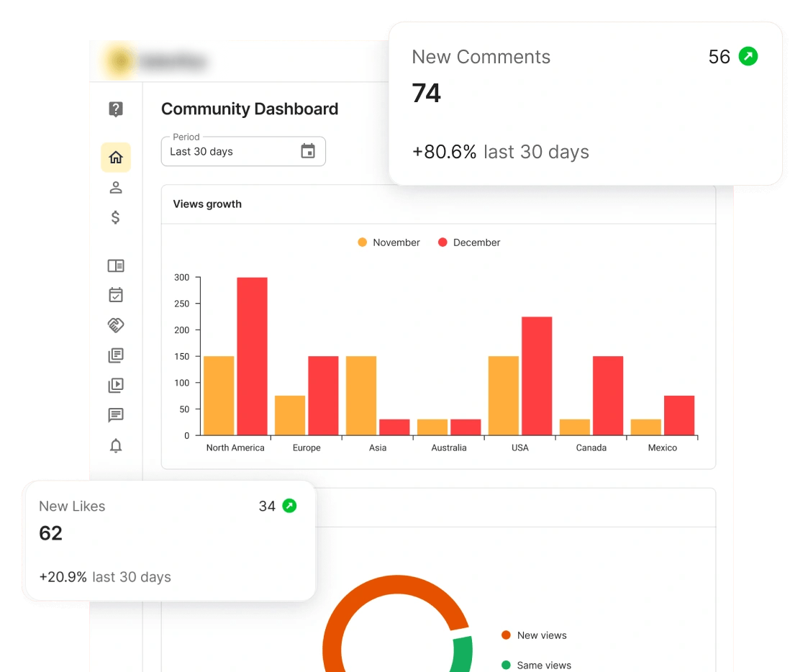Click the December bar for Canada
808x672 pixels.
608,396
